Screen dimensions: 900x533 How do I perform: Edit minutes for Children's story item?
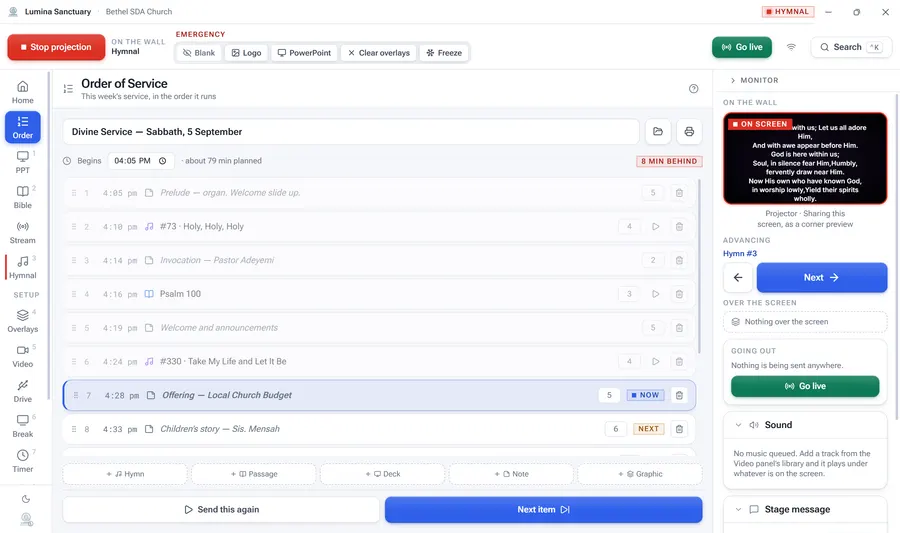[x=615, y=429]
